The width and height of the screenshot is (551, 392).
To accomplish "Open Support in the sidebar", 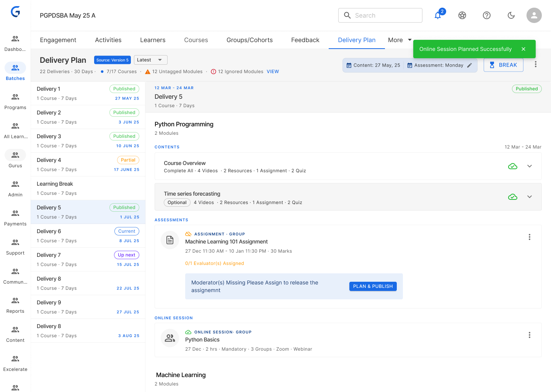I will (x=15, y=247).
